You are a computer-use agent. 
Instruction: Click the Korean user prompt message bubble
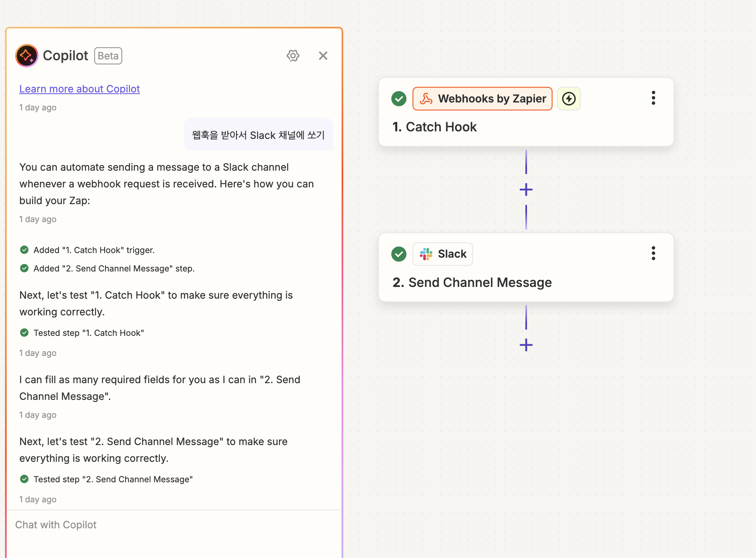(x=258, y=135)
